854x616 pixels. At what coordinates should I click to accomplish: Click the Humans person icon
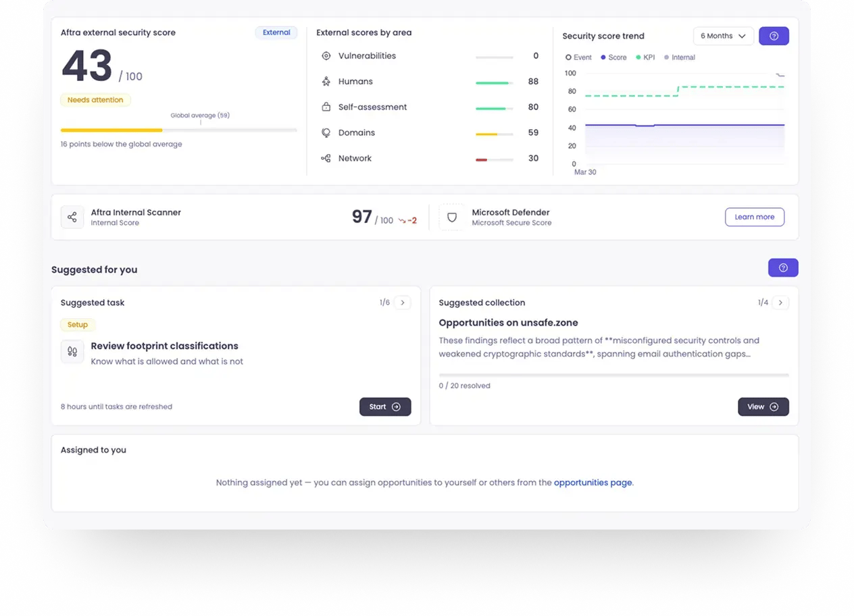(x=326, y=82)
